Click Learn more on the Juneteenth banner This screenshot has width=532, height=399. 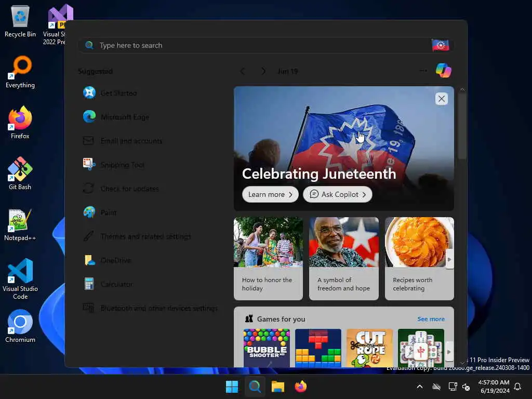click(270, 194)
